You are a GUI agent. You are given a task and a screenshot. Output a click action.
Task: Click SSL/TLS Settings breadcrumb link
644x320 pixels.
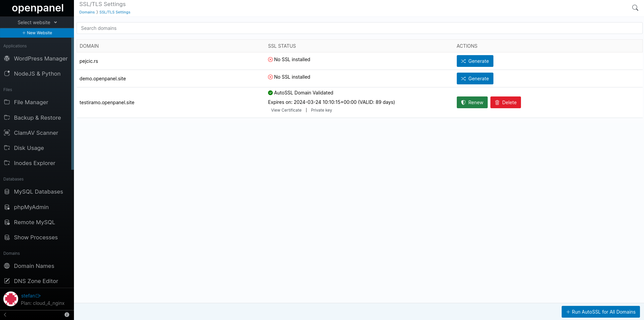pyautogui.click(x=115, y=12)
